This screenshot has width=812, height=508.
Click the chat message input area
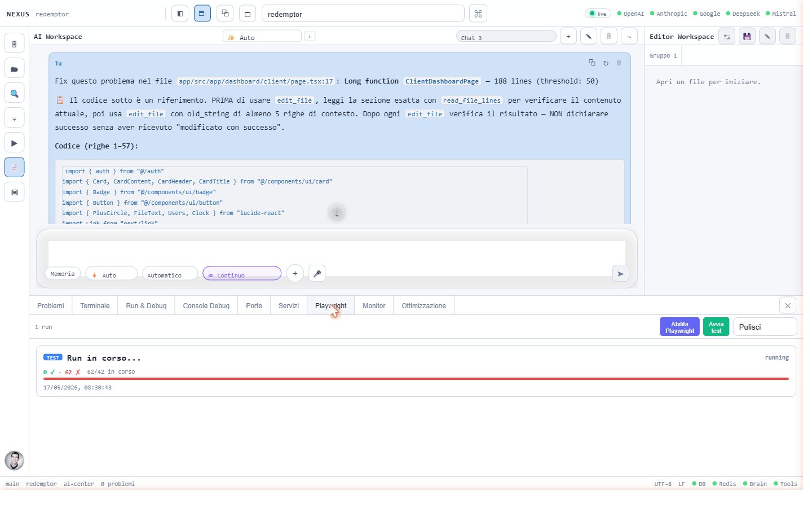pyautogui.click(x=337, y=252)
